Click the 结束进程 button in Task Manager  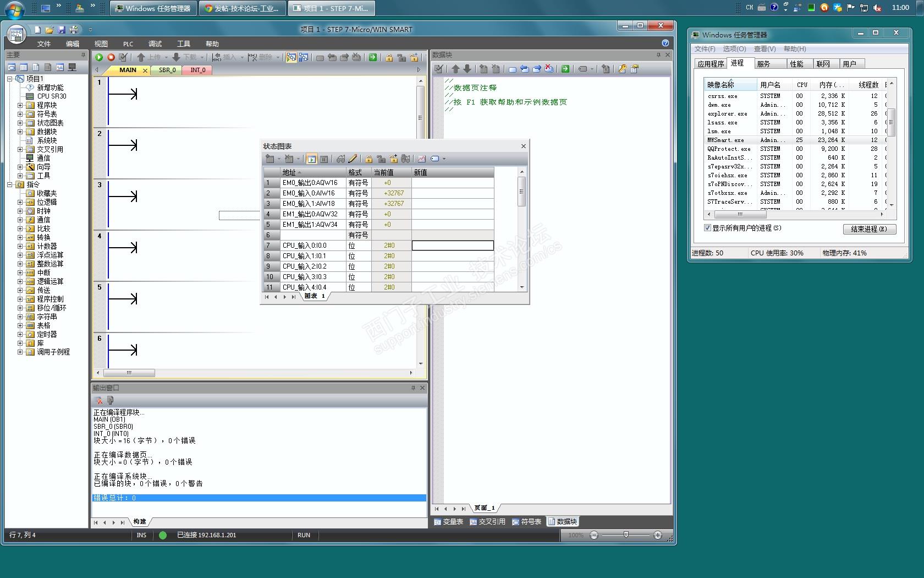869,229
